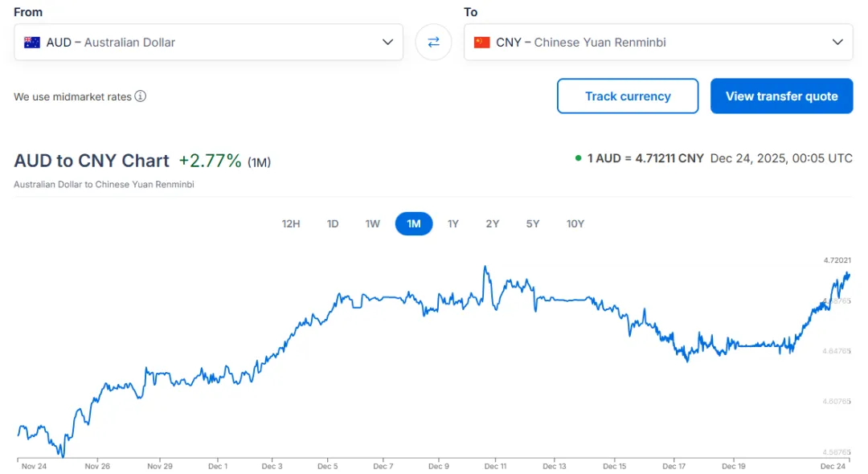Click the Chinese flag icon
This screenshot has height=474, width=868.
(x=482, y=43)
